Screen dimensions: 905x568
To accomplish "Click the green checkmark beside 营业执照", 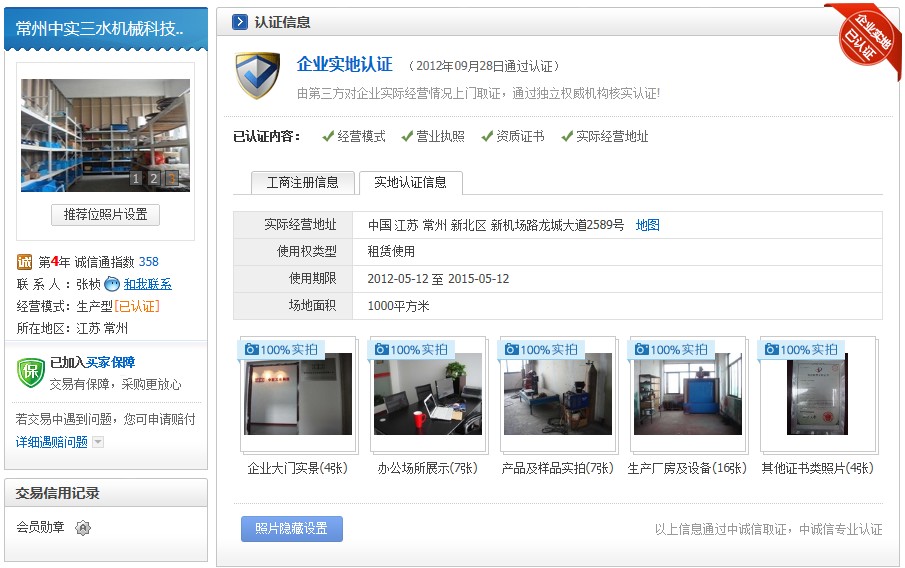I will point(407,136).
